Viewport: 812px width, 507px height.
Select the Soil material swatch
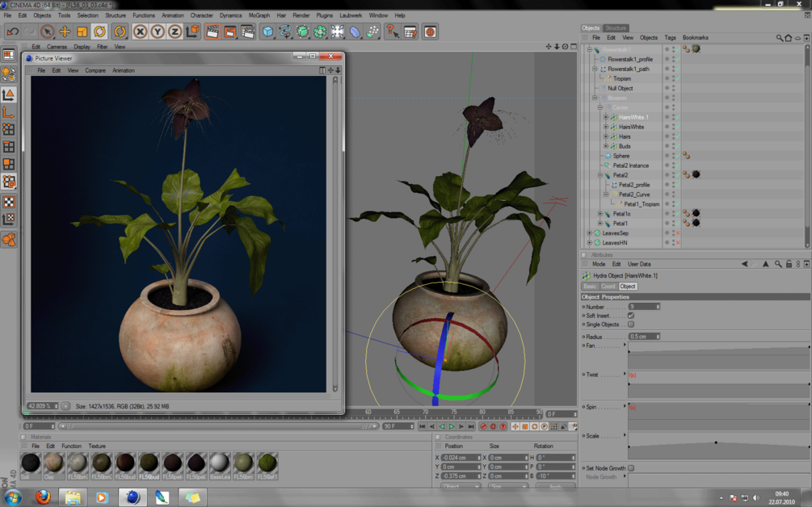tap(30, 463)
